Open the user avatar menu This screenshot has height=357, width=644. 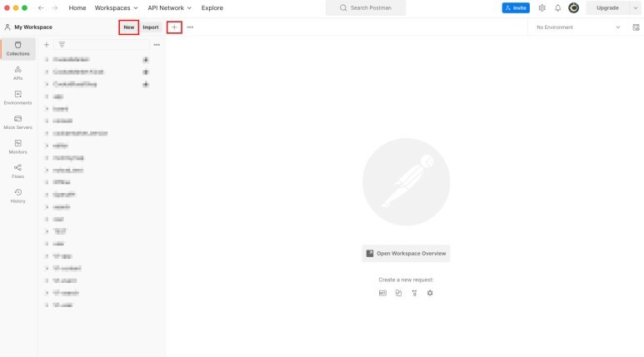pyautogui.click(x=574, y=7)
